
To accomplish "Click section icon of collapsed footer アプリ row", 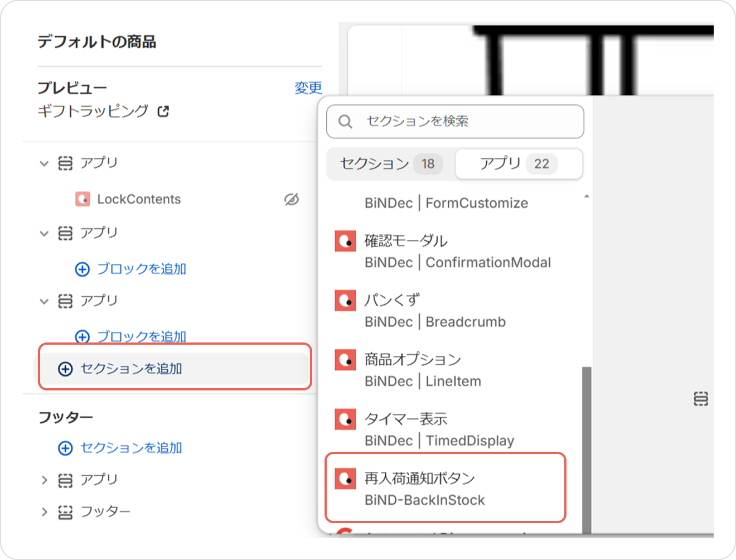I will coord(65,480).
